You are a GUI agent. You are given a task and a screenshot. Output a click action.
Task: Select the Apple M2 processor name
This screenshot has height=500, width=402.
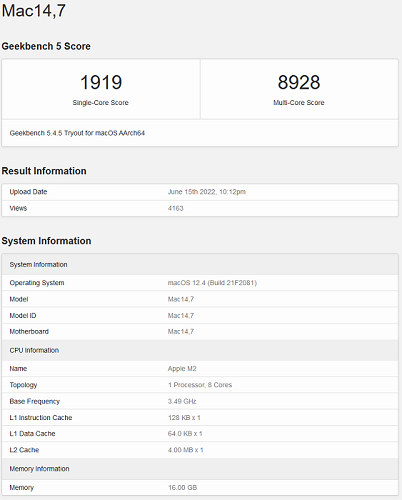182,369
